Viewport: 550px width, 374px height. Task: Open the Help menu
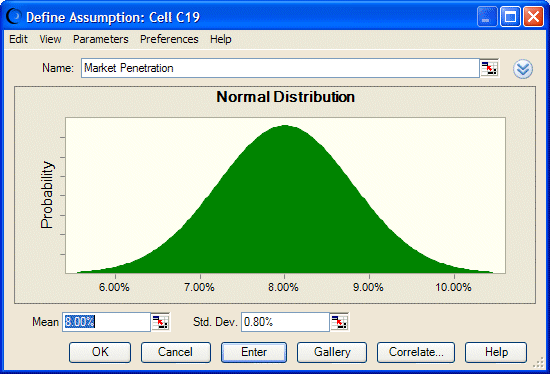click(221, 39)
